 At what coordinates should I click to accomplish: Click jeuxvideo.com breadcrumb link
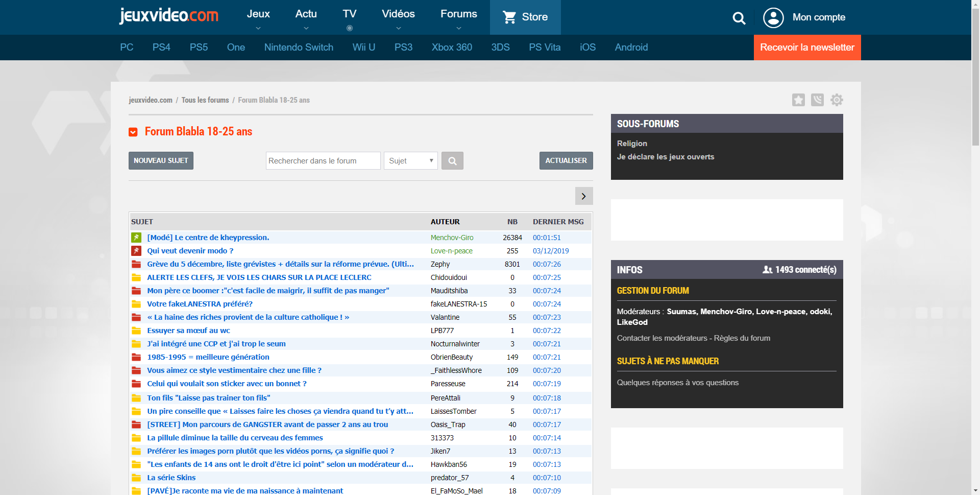(x=151, y=100)
